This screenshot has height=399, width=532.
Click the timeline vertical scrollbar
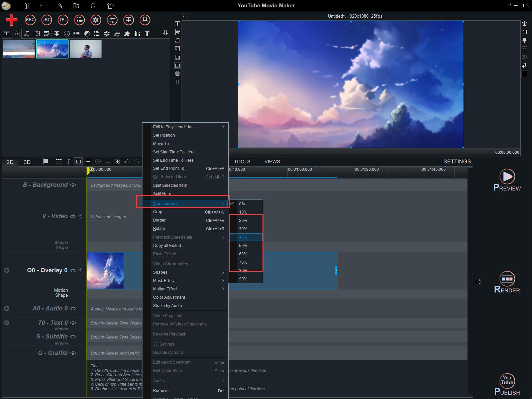pyautogui.click(x=470, y=281)
